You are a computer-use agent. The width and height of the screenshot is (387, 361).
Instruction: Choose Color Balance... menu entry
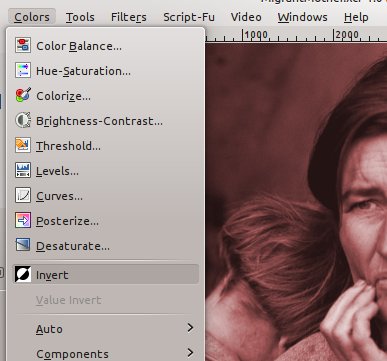[106, 46]
